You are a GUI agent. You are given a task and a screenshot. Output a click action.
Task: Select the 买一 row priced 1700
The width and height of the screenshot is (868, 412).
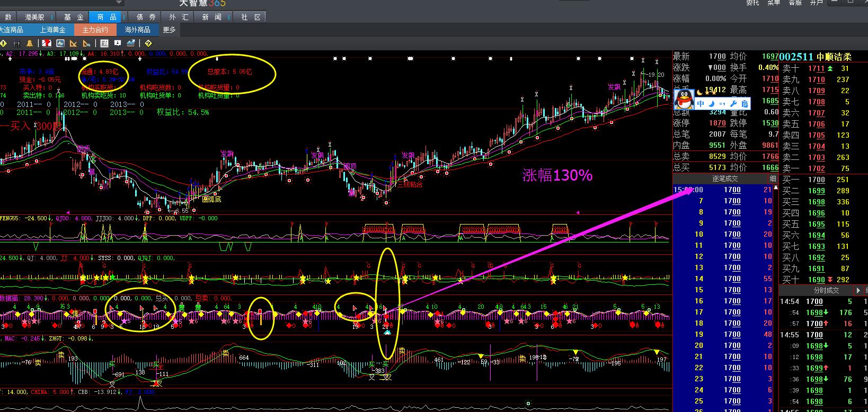[x=823, y=180]
